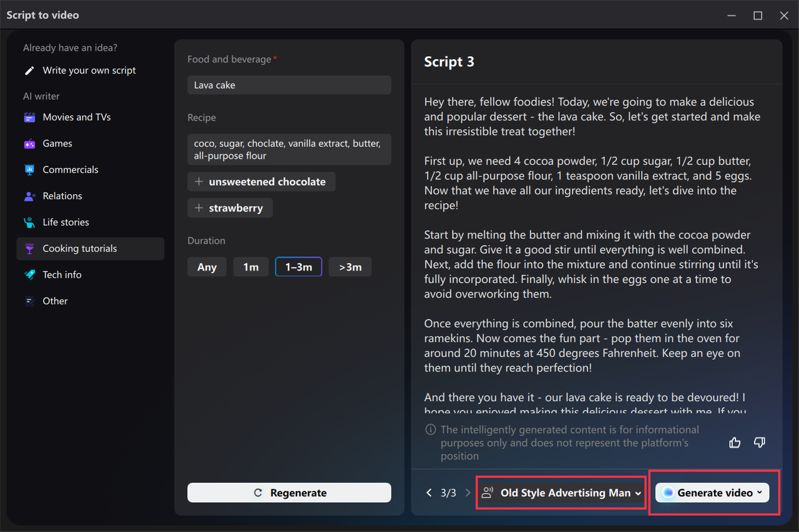Give the script a thumbs down
The width and height of the screenshot is (799, 532).
(x=760, y=442)
